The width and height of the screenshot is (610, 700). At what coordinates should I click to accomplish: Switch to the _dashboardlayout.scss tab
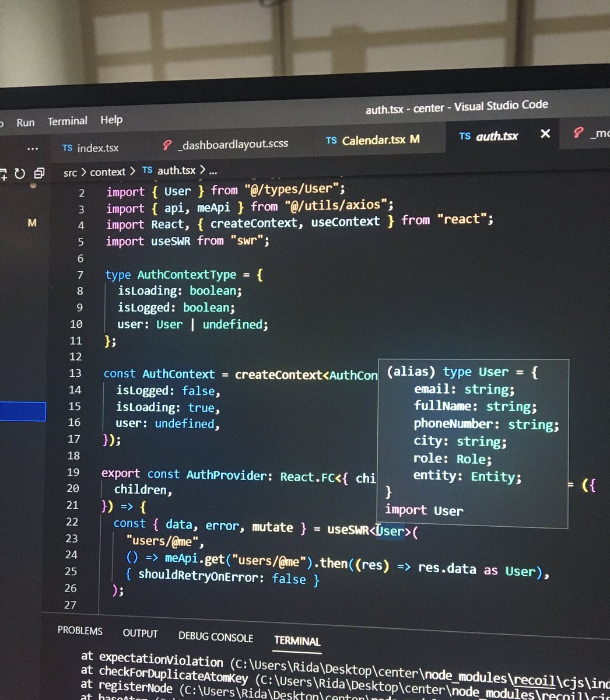point(225,144)
